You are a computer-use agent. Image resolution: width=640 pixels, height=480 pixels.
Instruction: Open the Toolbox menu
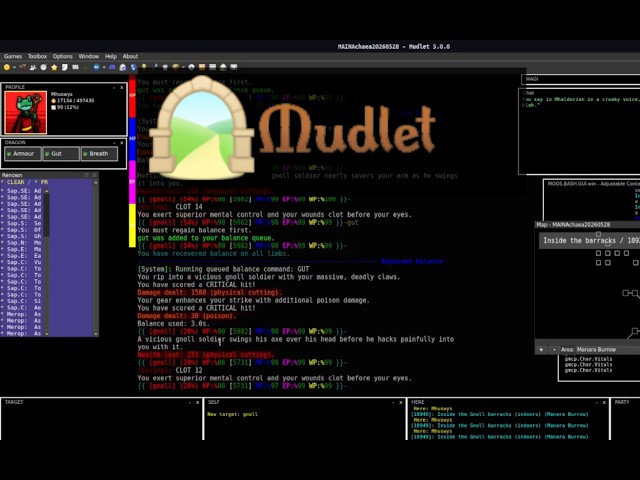pyautogui.click(x=37, y=56)
